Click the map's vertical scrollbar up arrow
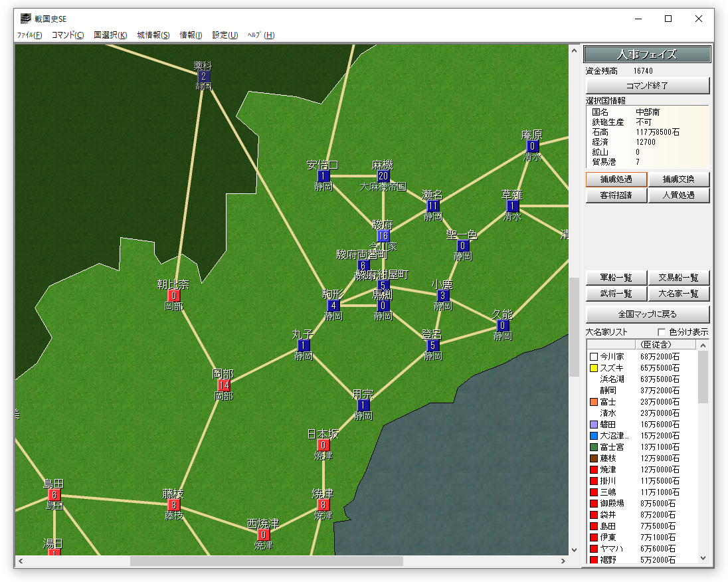Viewport: 728px width, 582px height. click(x=575, y=50)
